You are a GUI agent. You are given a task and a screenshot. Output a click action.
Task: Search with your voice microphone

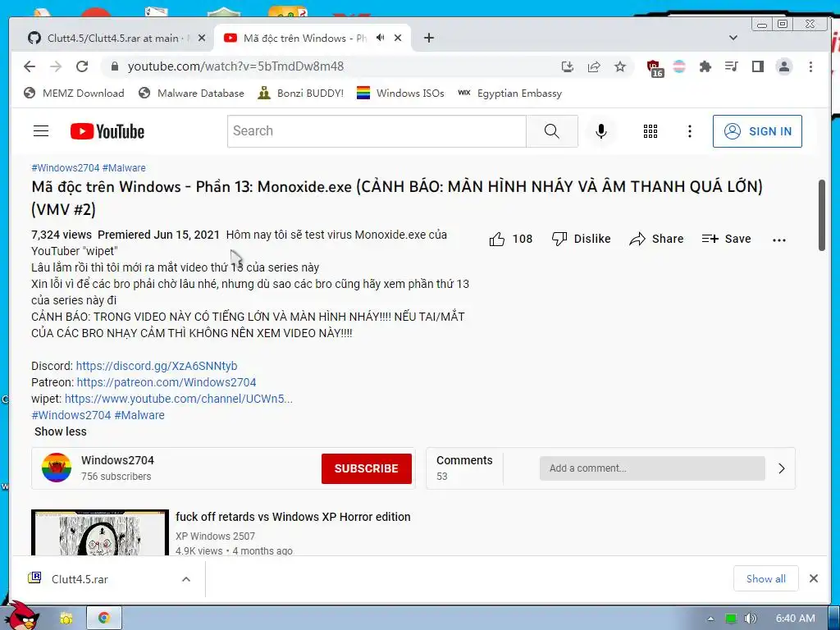pyautogui.click(x=601, y=131)
